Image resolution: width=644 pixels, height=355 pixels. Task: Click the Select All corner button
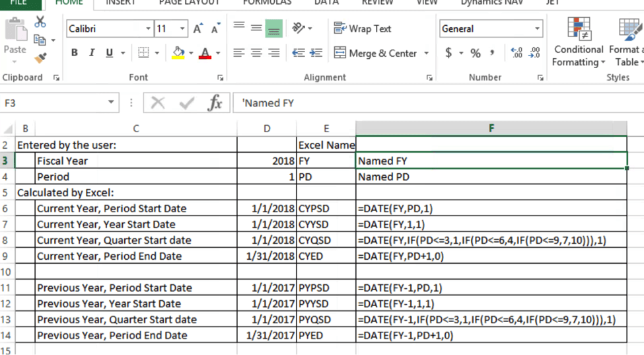(x=7, y=129)
